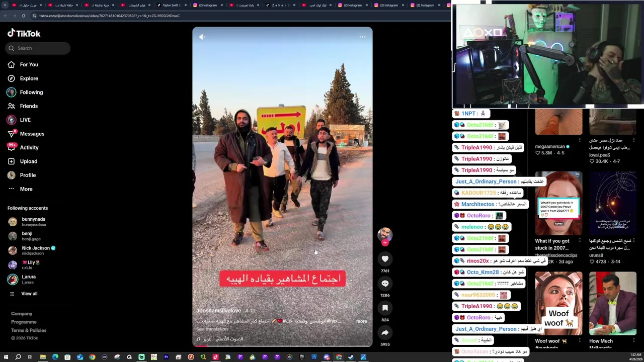The height and width of the screenshot is (362, 644).
Task: Open File Explorer from taskbar
Action: (43, 357)
